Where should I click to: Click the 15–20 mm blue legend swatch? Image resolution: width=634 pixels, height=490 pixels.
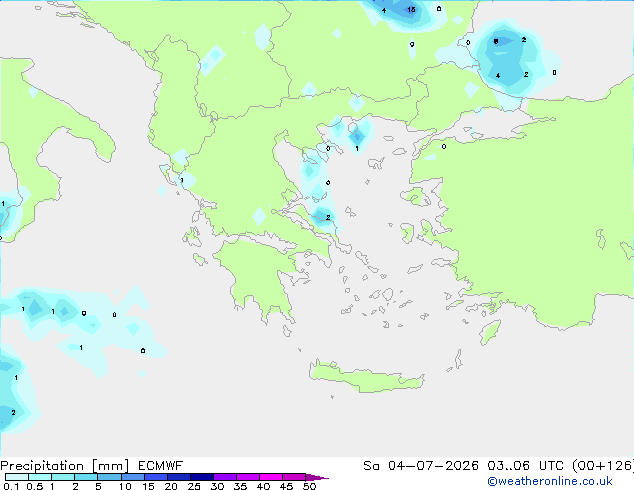click(156, 477)
